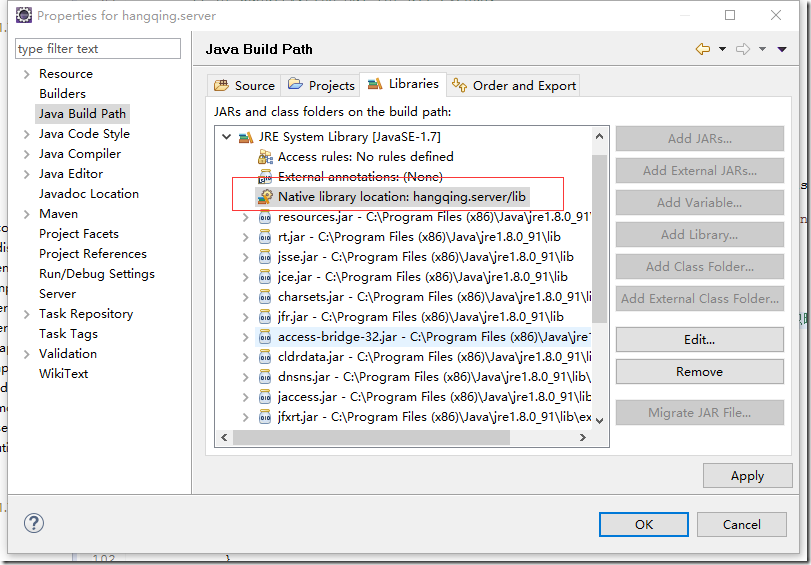811x565 pixels.
Task: Expand the Java Editor category
Action: [x=26, y=174]
